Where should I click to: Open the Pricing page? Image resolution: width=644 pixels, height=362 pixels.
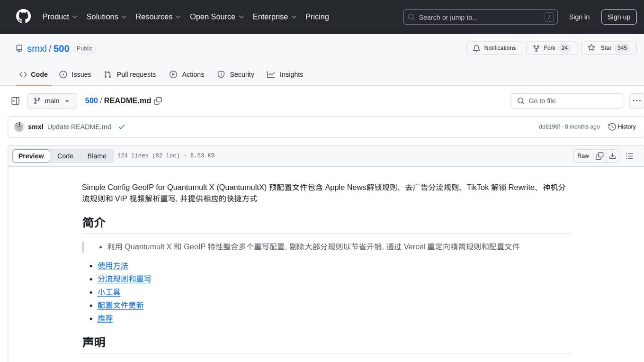coord(317,17)
